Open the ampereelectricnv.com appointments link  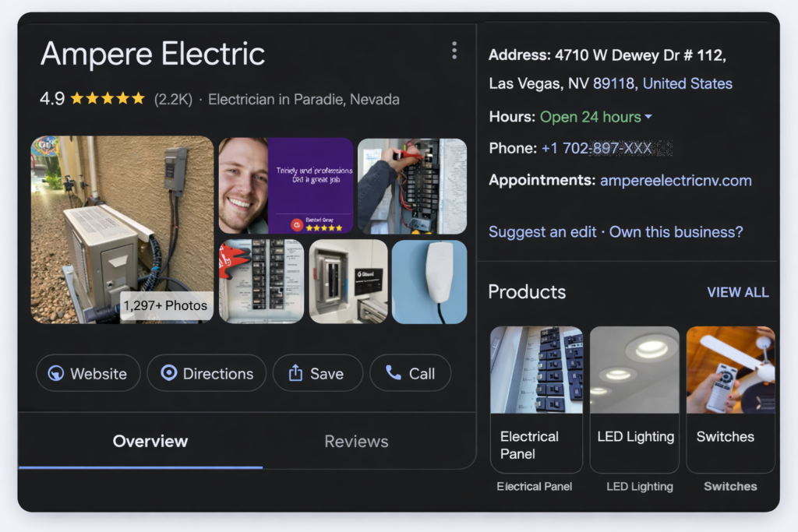(x=676, y=181)
